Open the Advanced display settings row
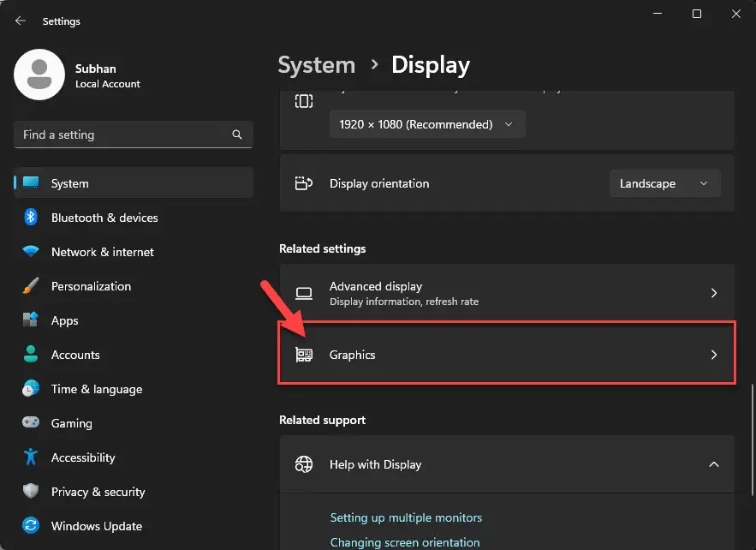This screenshot has width=756, height=550. click(x=507, y=293)
